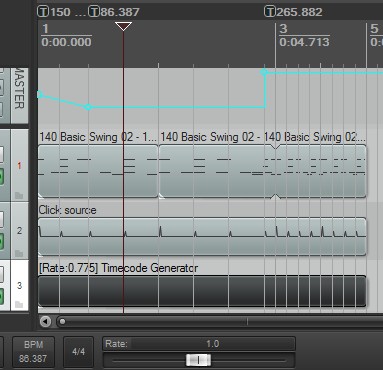Select the tempo envelope point below 265.882 marker
Viewport: 383px width, 370px height.
264,72
